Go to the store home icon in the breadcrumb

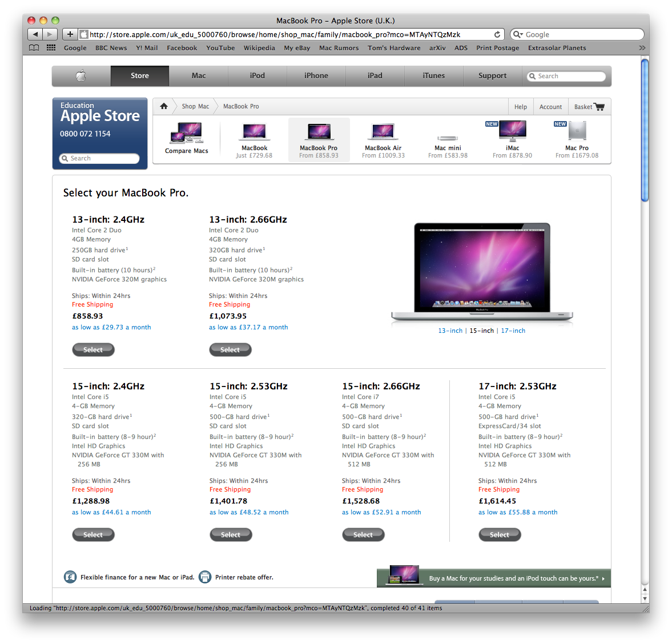click(x=164, y=106)
